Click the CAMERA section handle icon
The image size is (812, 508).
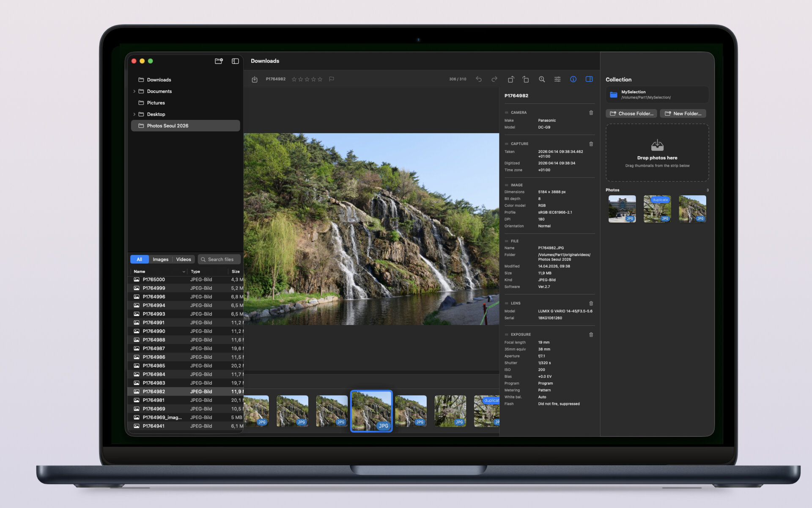point(507,113)
